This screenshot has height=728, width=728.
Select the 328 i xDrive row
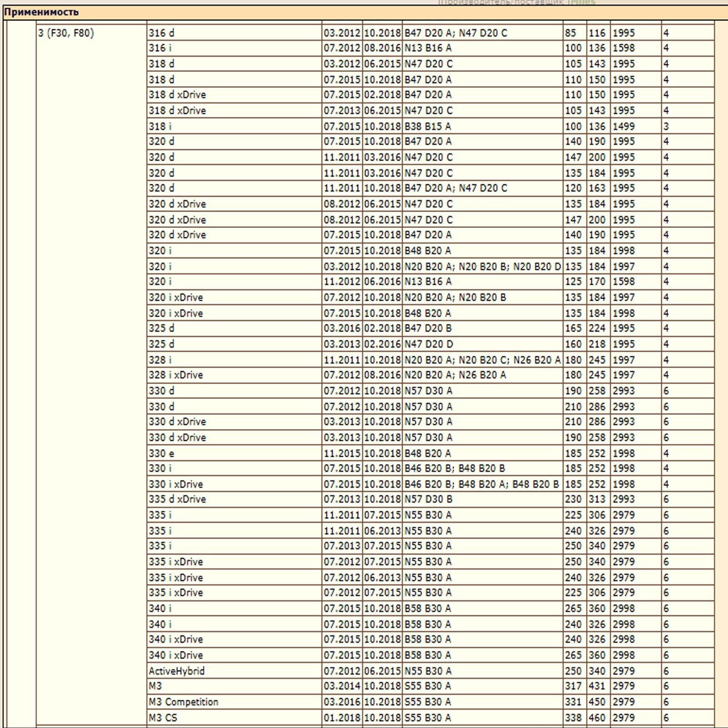pos(176,375)
